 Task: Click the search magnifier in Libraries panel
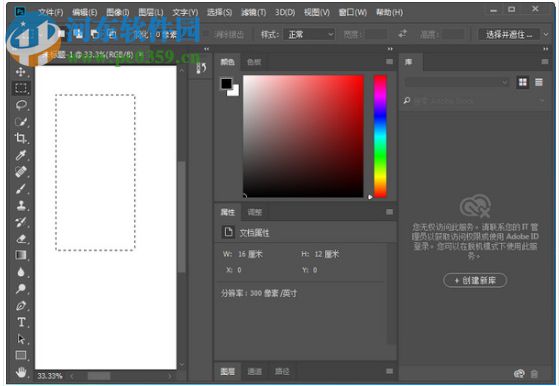[x=406, y=101]
